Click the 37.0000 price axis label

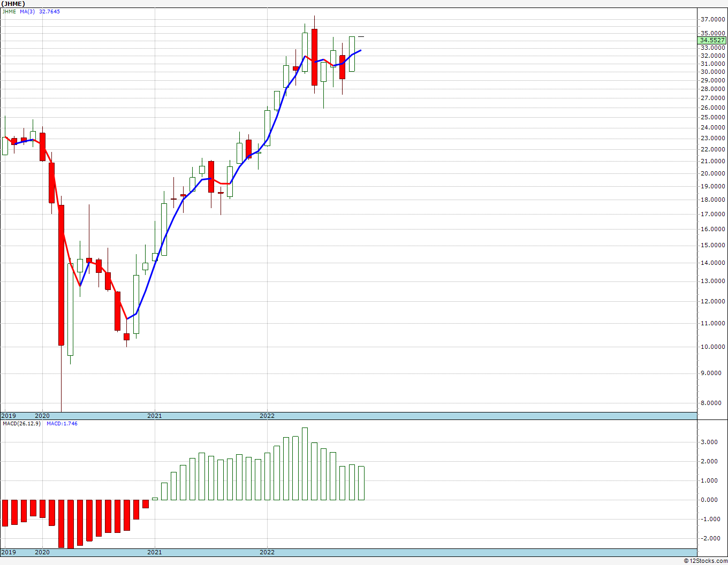point(714,20)
